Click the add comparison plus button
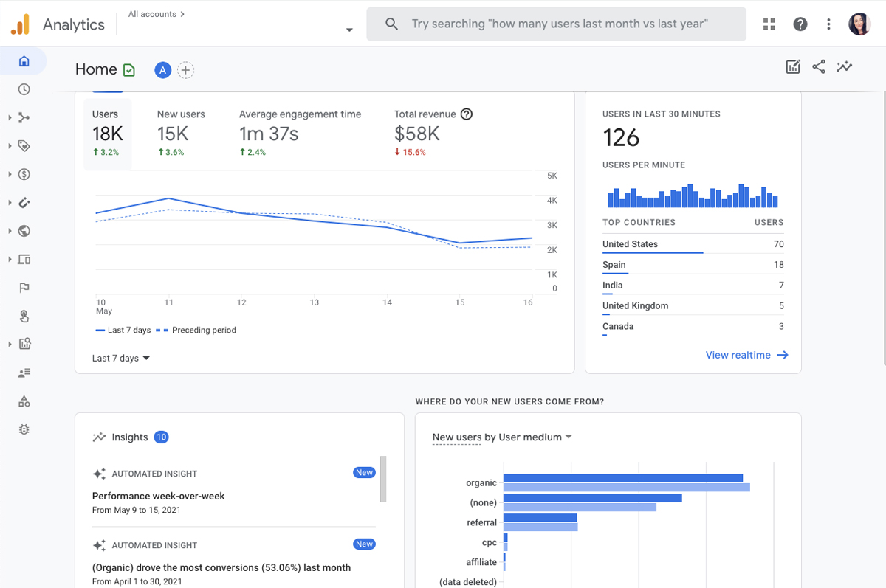The height and width of the screenshot is (588, 886). [x=185, y=70]
